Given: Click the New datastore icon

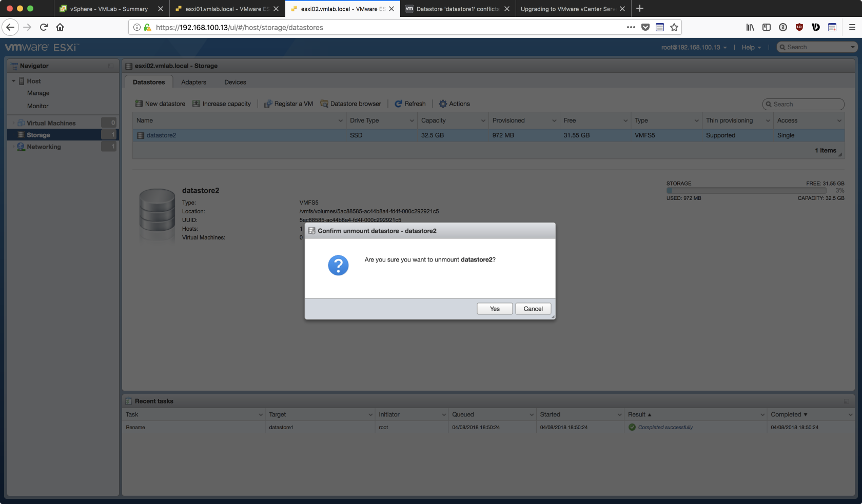Looking at the screenshot, I should 139,104.
